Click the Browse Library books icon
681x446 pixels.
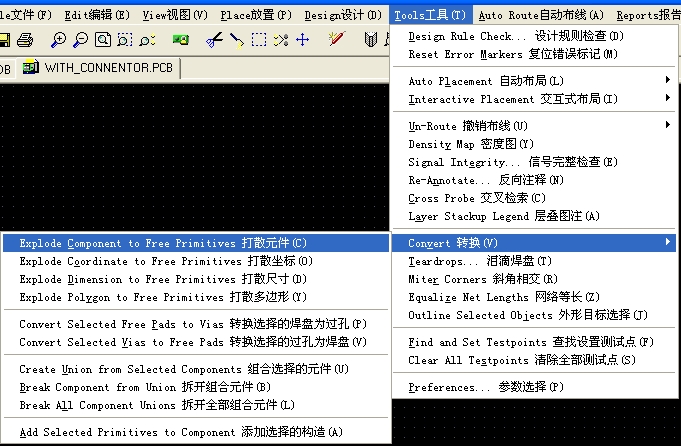coord(370,40)
